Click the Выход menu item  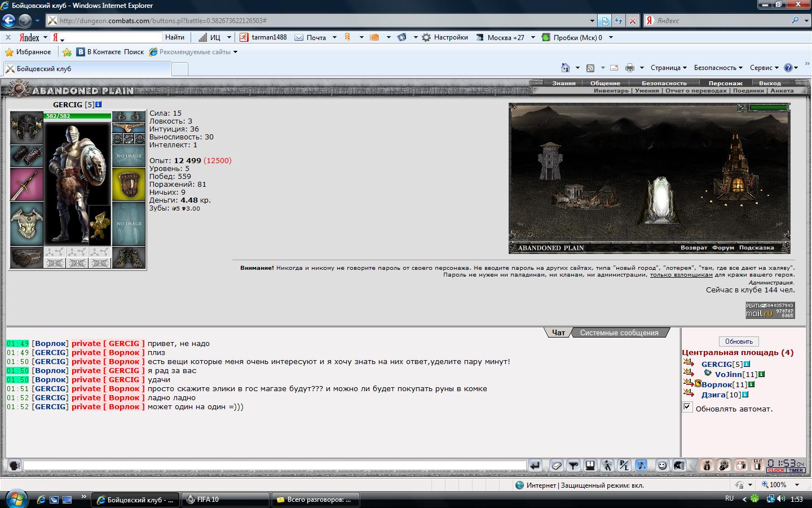(x=770, y=84)
